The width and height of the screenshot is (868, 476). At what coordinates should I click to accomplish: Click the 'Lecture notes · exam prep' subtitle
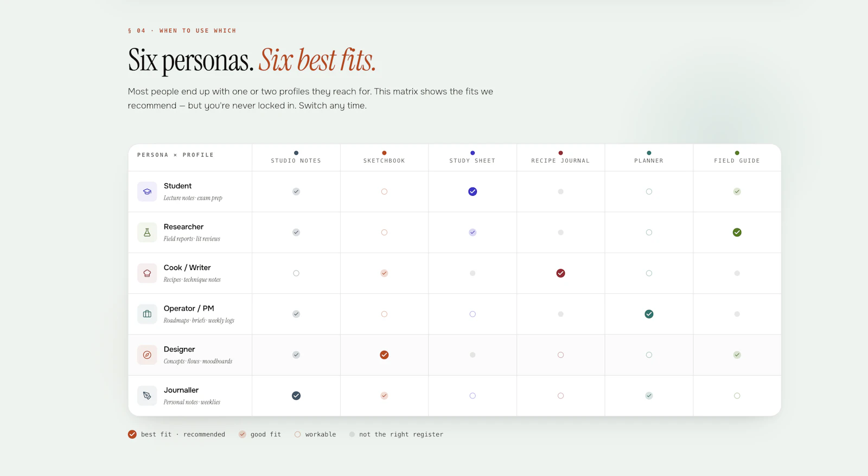pyautogui.click(x=193, y=198)
